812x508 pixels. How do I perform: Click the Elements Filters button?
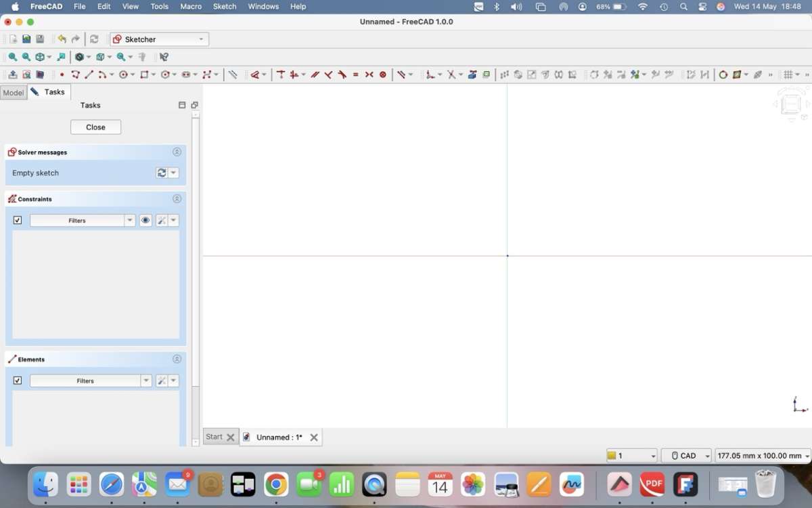tap(85, 381)
